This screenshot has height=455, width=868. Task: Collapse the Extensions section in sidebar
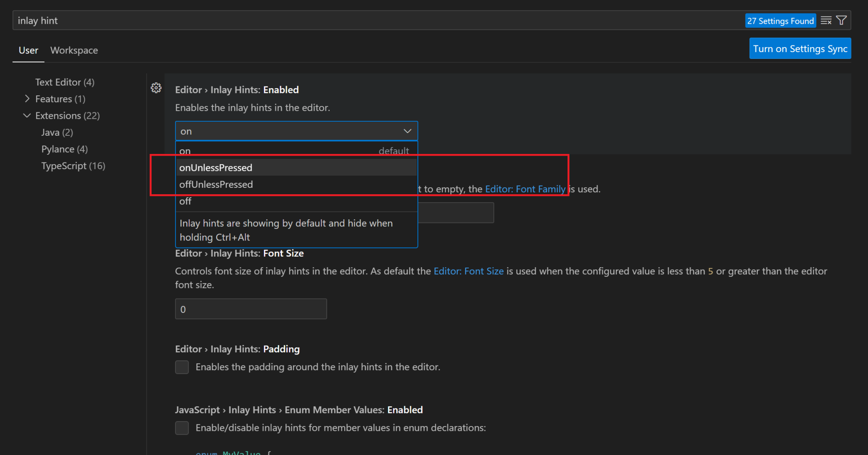pyautogui.click(x=27, y=115)
